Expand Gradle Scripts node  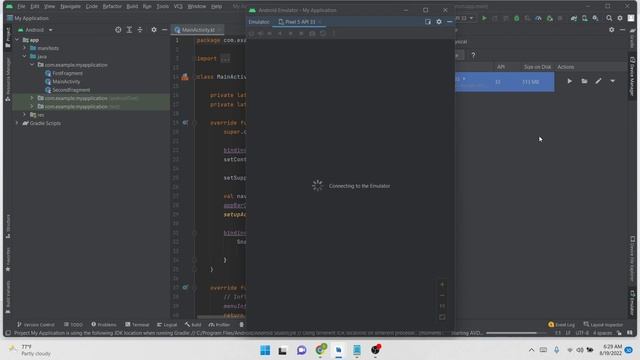(x=17, y=123)
